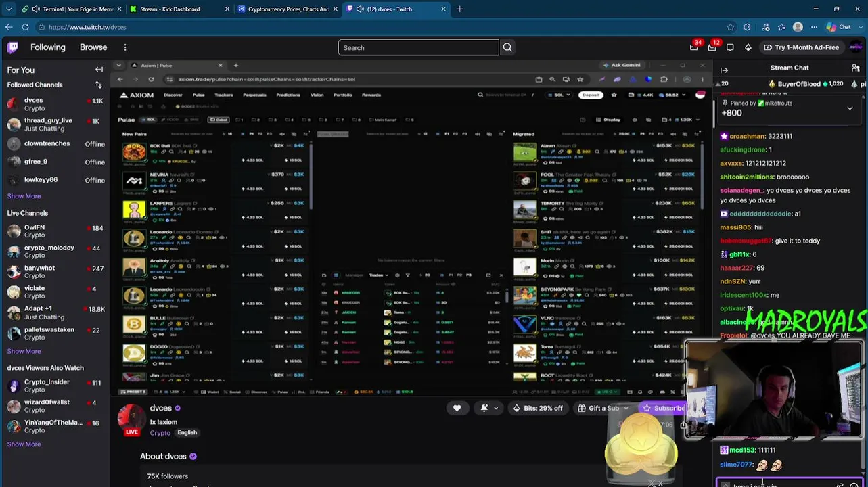Open the chat input settings icon
This screenshot has width=868, height=487.
coord(840,484)
